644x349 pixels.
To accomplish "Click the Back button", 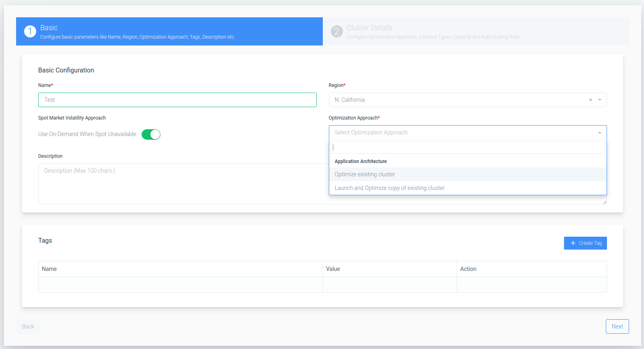I will point(28,326).
